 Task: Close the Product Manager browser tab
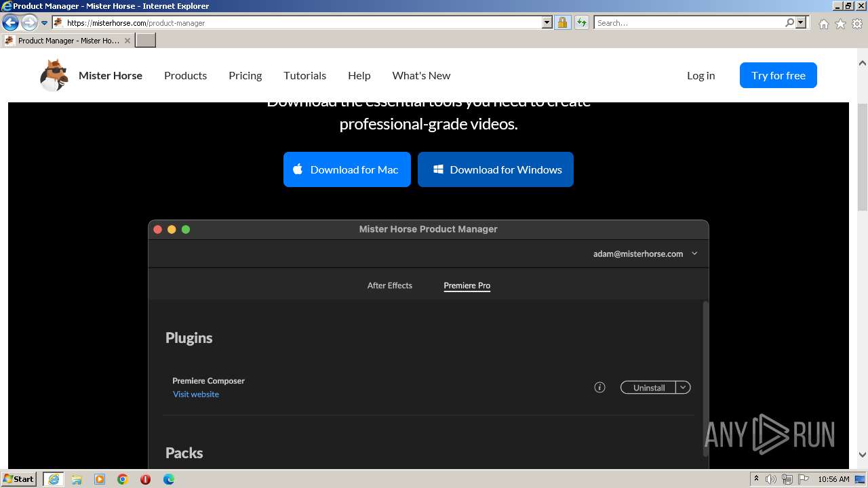pyautogui.click(x=127, y=41)
